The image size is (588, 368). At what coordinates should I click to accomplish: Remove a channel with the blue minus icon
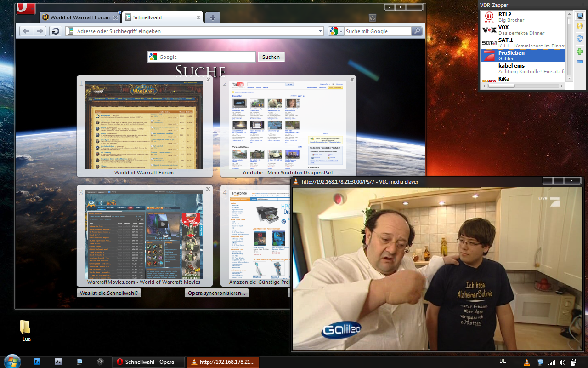[580, 62]
